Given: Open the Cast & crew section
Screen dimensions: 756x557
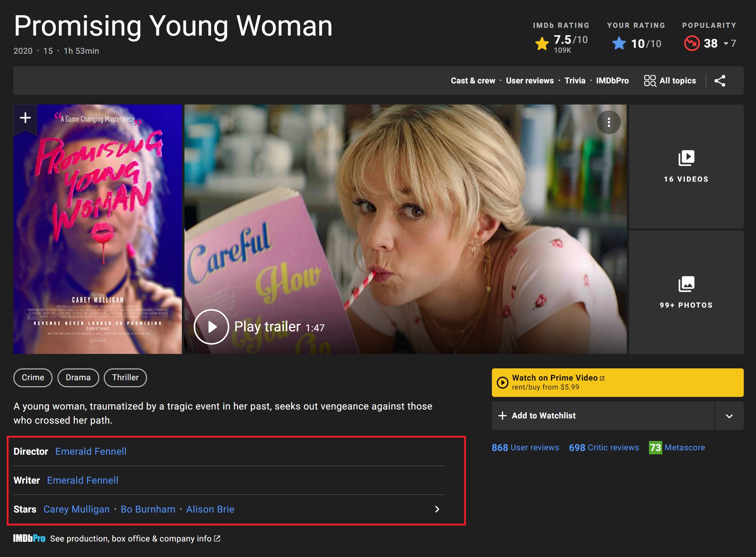Looking at the screenshot, I should pyautogui.click(x=473, y=81).
